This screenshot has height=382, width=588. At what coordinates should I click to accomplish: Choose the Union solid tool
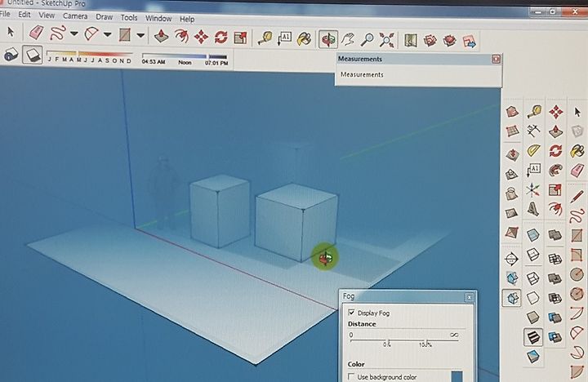[555, 278]
